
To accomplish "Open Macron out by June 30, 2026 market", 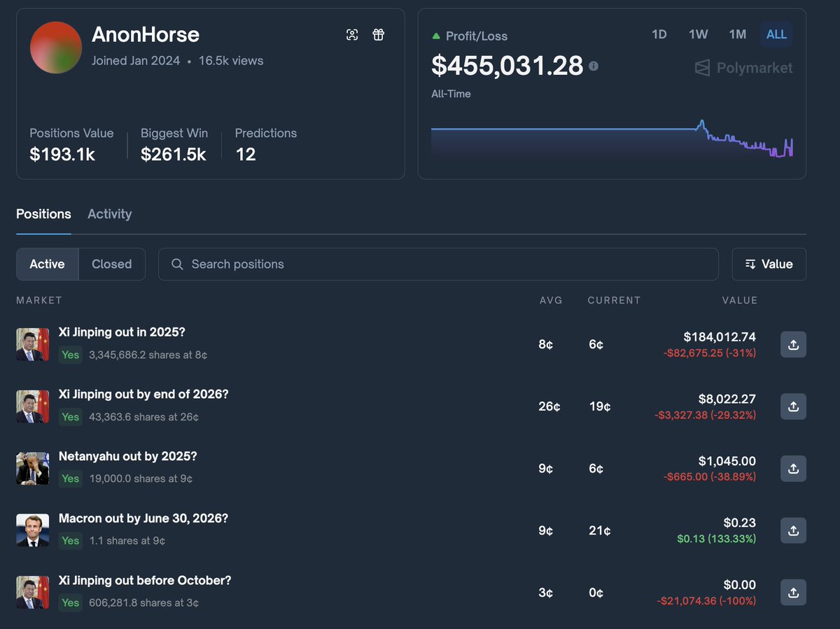I will tap(143, 518).
